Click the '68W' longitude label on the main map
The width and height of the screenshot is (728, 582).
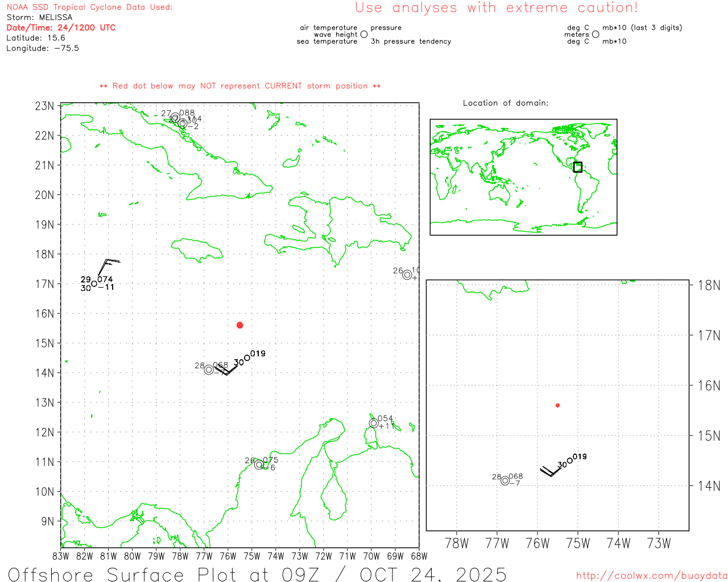point(419,556)
